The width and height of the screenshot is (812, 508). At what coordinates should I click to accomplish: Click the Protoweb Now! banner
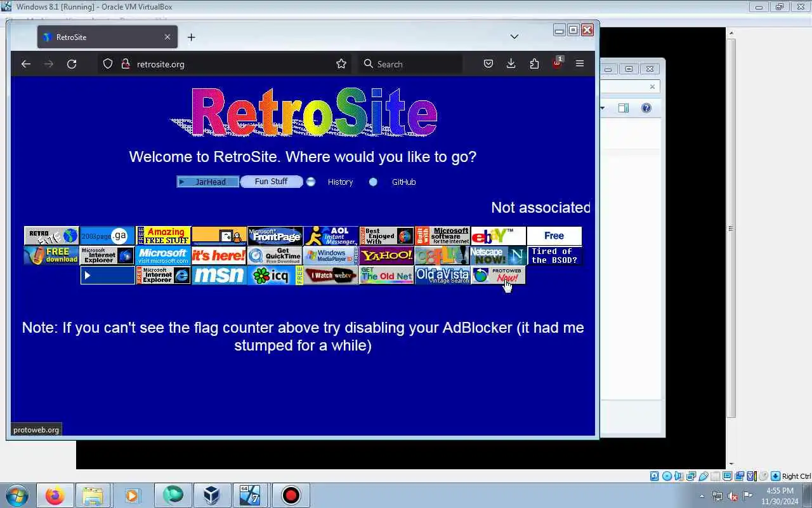[498, 275]
